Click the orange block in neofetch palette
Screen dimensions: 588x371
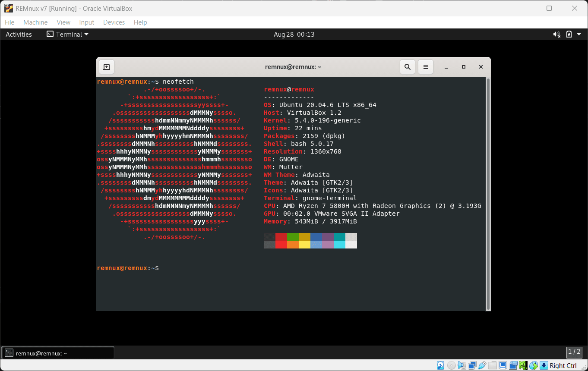point(293,245)
